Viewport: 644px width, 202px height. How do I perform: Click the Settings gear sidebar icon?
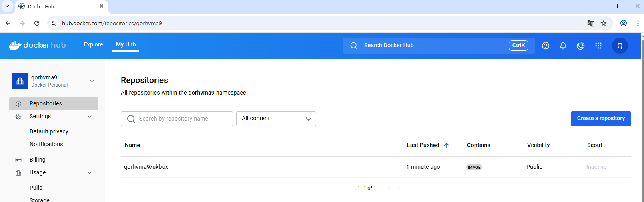tap(18, 117)
